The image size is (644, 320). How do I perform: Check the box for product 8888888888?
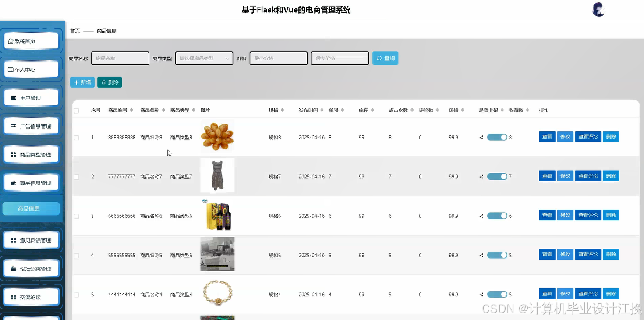point(77,138)
